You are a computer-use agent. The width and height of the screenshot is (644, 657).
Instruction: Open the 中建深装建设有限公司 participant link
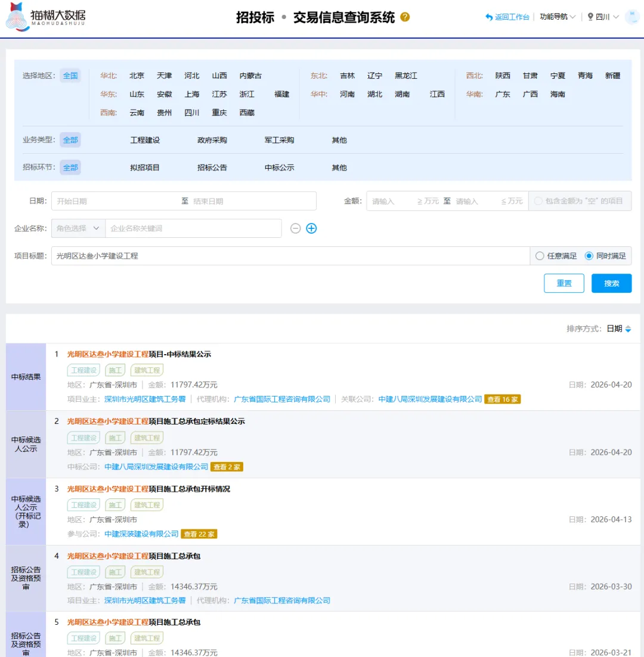pyautogui.click(x=141, y=534)
